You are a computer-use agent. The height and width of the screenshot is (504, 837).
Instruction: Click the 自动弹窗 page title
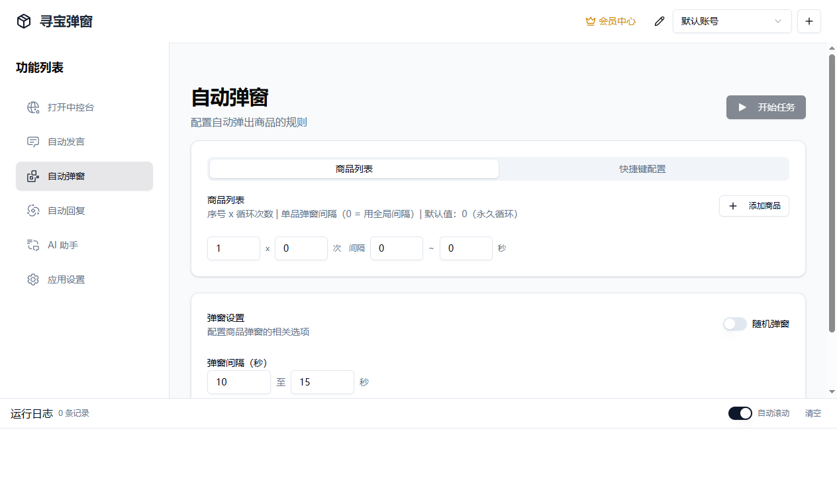[x=229, y=97]
